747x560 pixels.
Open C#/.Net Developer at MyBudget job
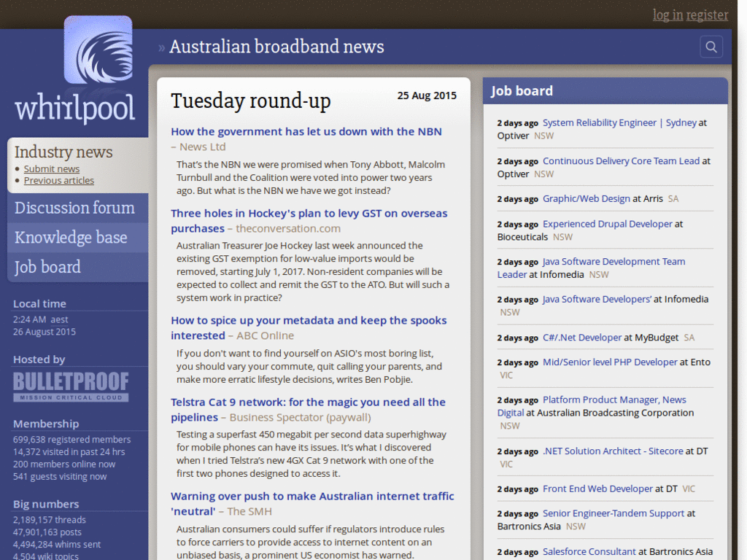click(581, 338)
